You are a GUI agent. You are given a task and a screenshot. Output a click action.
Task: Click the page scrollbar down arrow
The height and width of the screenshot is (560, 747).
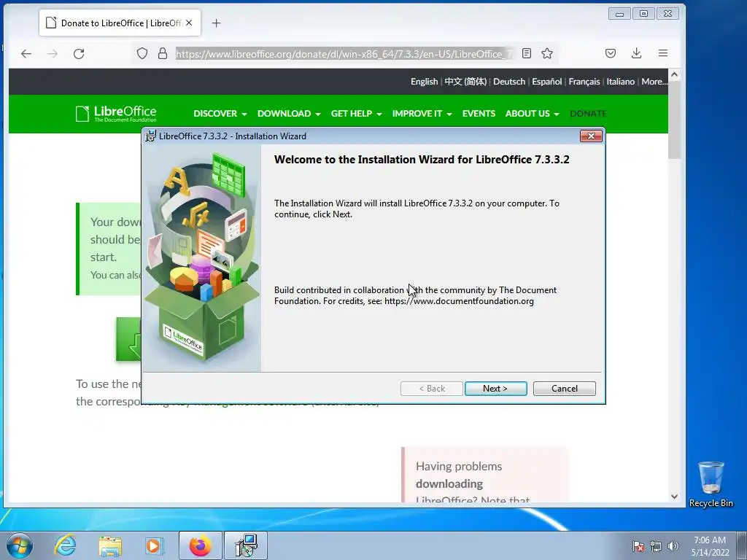tap(674, 496)
